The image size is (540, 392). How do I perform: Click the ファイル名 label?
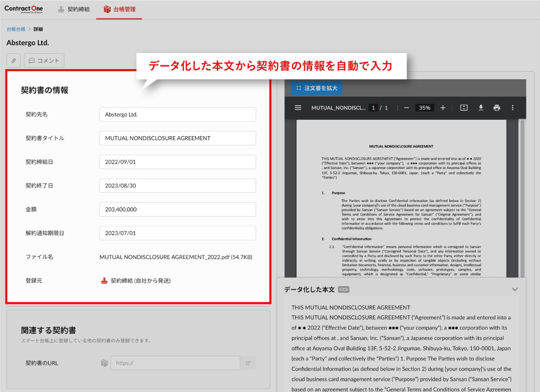(39, 257)
